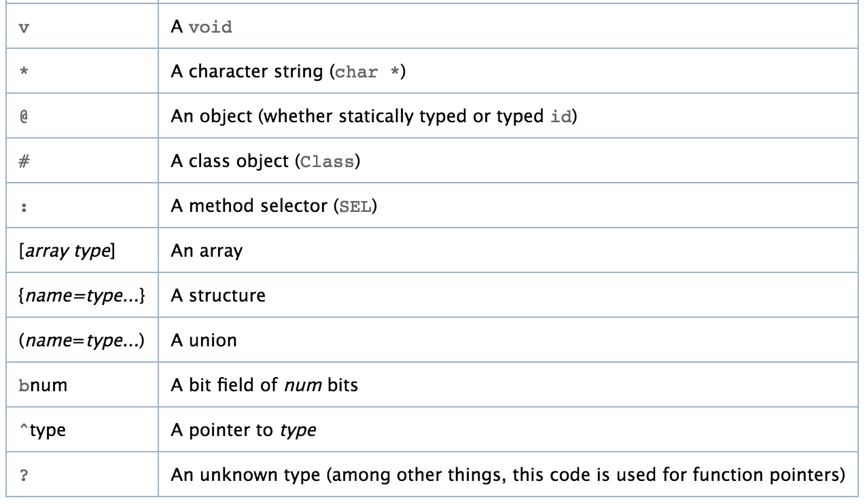
Task: Click the "A void" description text
Action: click(x=201, y=27)
